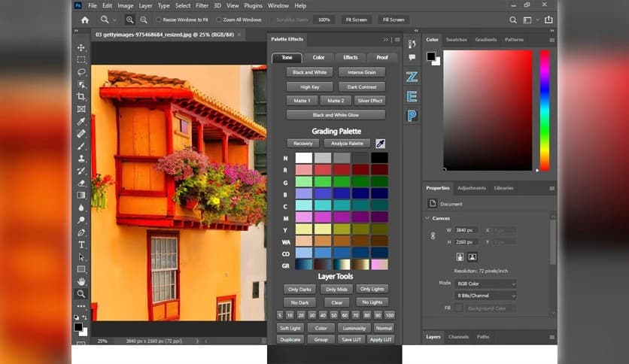
Task: Click Zoom In magnifier in options bar
Action: [129, 20]
